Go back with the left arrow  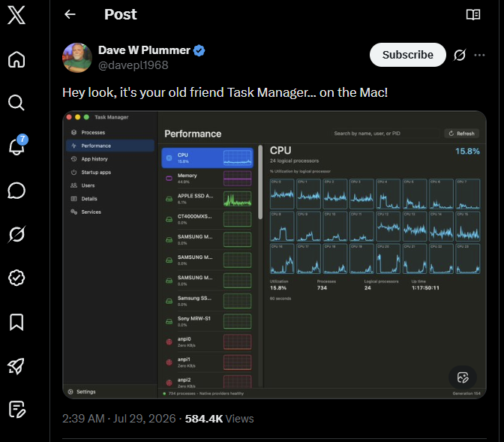point(70,14)
